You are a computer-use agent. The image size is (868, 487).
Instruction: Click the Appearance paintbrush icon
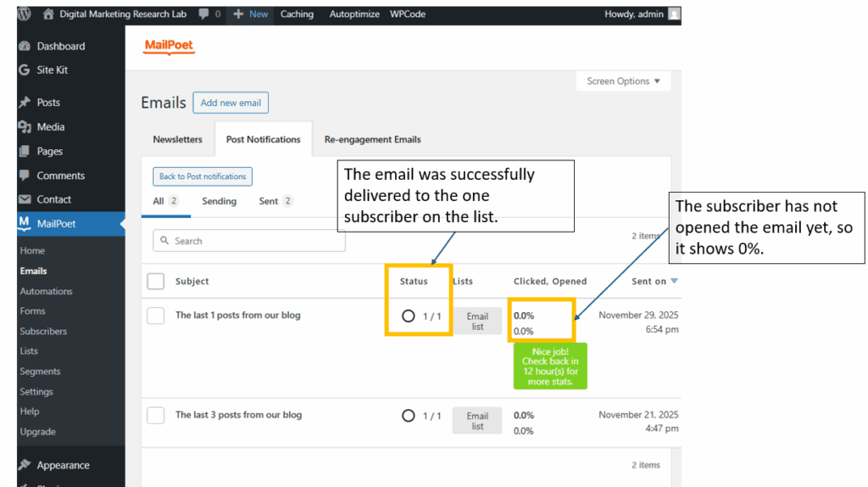click(25, 465)
